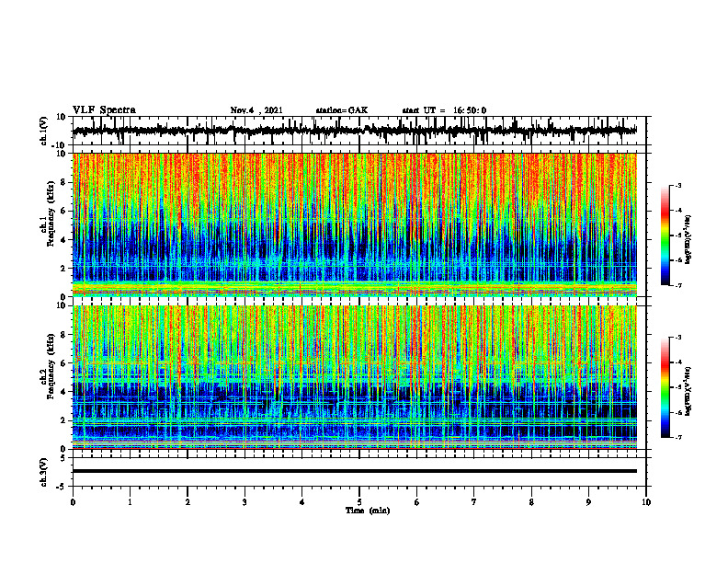Click the time axis tick label "4"
The height and width of the screenshot is (563, 728).
point(302,502)
